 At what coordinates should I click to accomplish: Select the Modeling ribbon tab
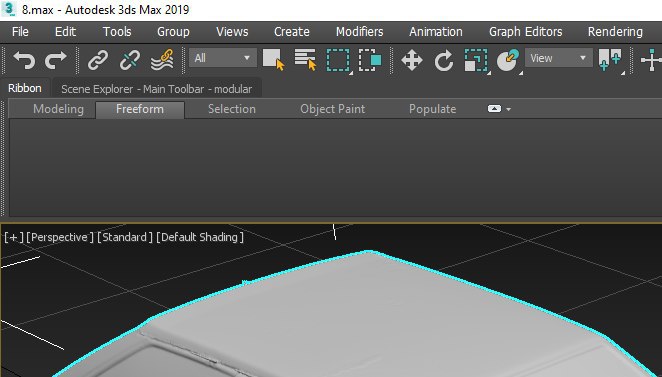[58, 109]
